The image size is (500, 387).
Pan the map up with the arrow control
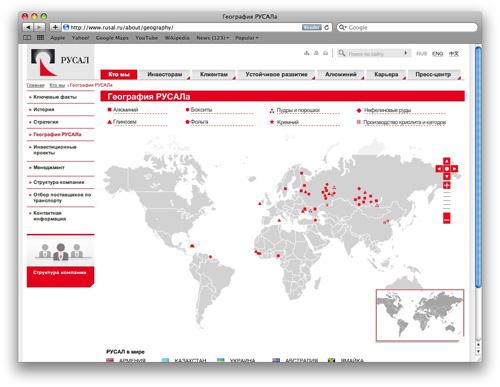(447, 161)
